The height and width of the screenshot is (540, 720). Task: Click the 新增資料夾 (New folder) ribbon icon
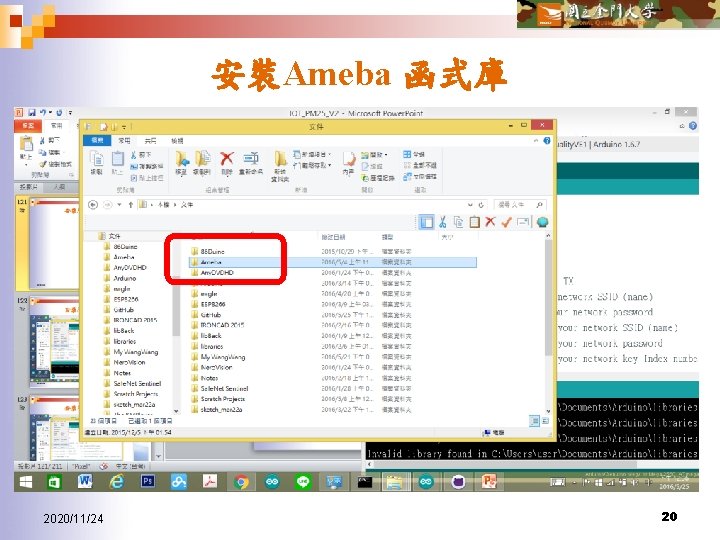point(280,165)
